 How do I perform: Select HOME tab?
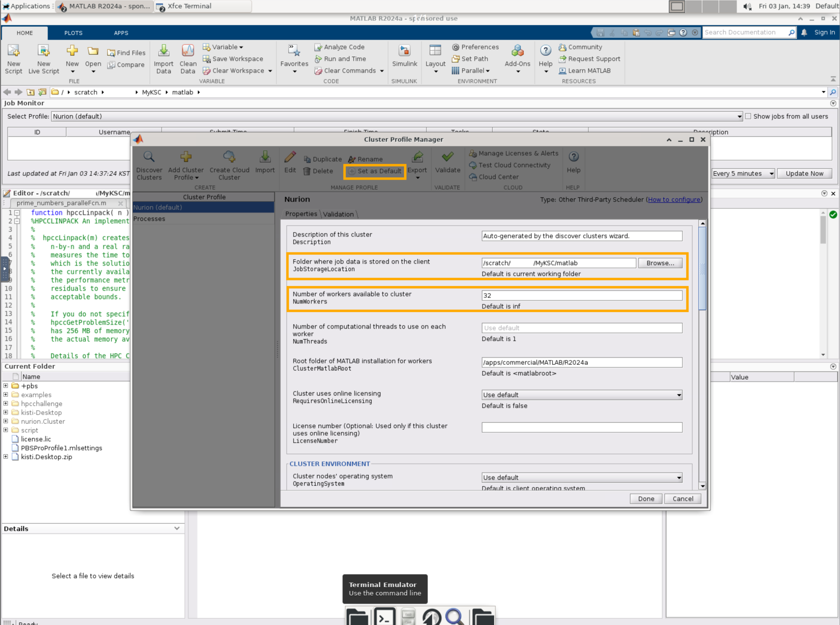click(25, 33)
